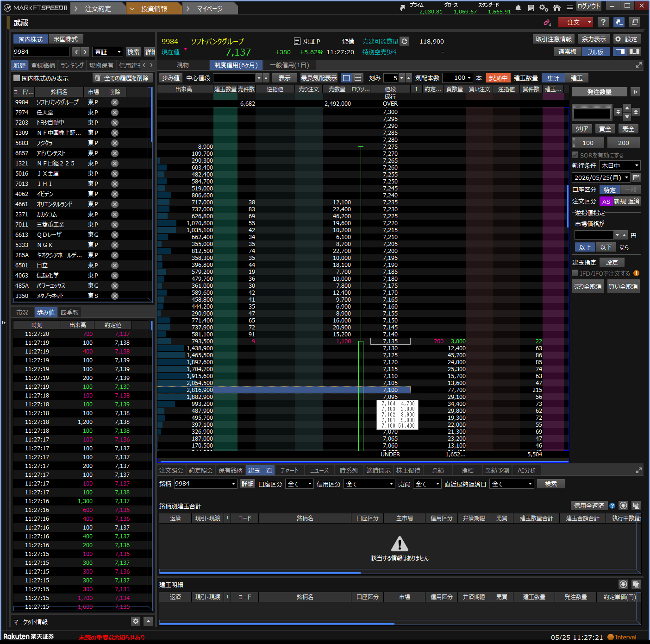650x644 pixels.
Task: Click the 売り全取消 button
Action: click(588, 286)
